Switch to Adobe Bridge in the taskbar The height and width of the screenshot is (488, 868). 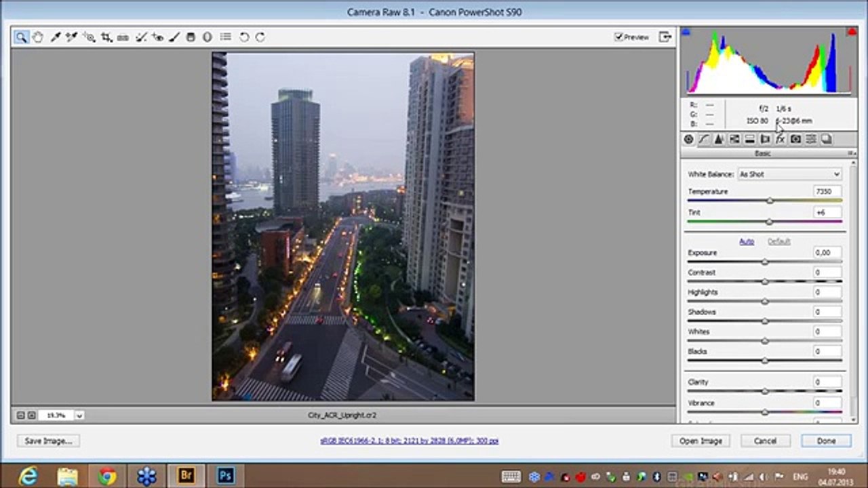pyautogui.click(x=185, y=476)
